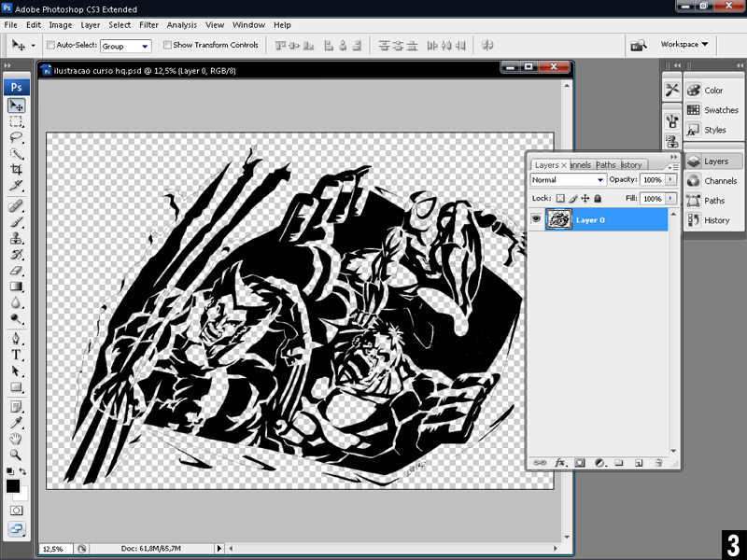Viewport: 747px width, 560px height.
Task: Click the delete layer trash icon
Action: tap(658, 462)
